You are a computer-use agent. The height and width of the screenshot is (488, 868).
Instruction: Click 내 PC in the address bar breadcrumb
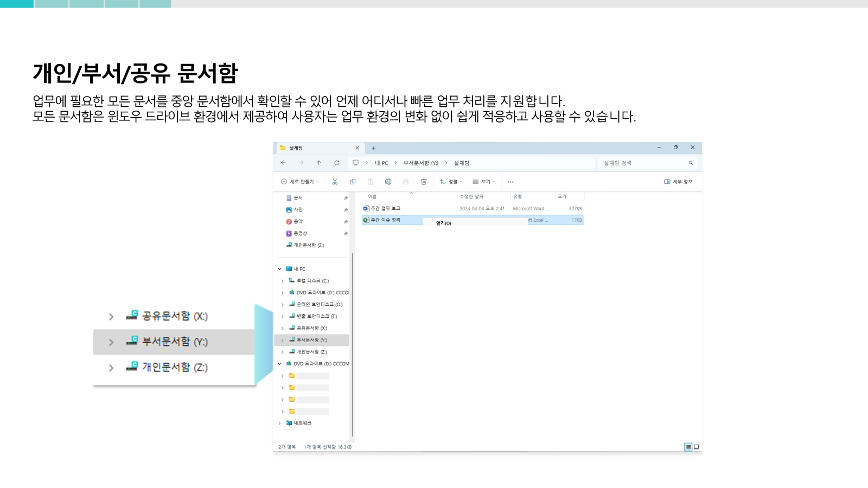[381, 163]
